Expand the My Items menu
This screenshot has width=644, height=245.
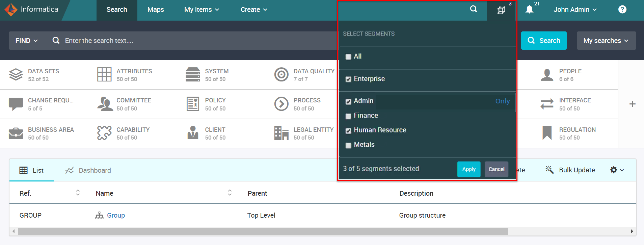[202, 10]
